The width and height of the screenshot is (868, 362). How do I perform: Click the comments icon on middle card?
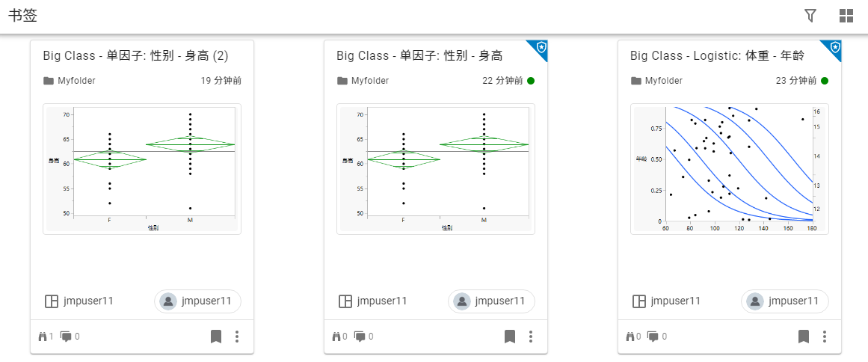[360, 337]
